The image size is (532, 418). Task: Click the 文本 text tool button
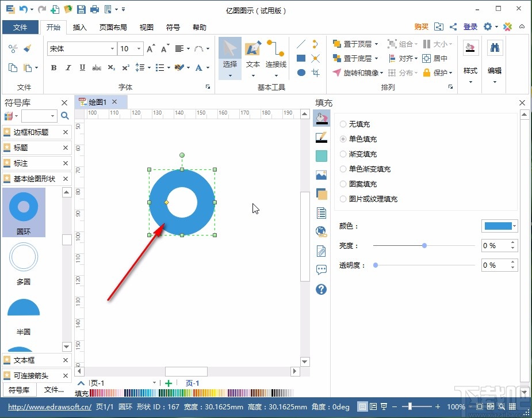point(253,58)
